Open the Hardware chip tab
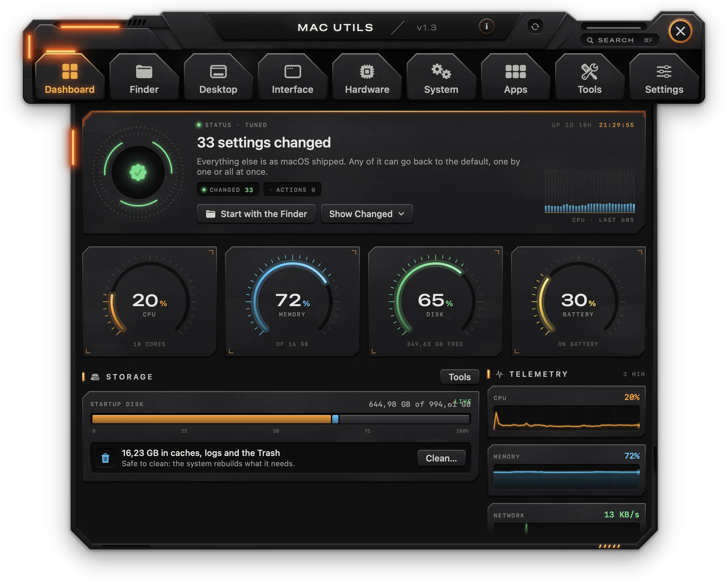Image resolution: width=728 pixels, height=585 pixels. coord(367,77)
